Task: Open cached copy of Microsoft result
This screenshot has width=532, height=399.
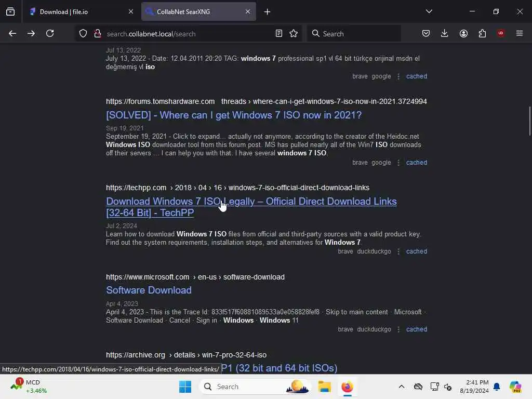Action: [x=417, y=329]
